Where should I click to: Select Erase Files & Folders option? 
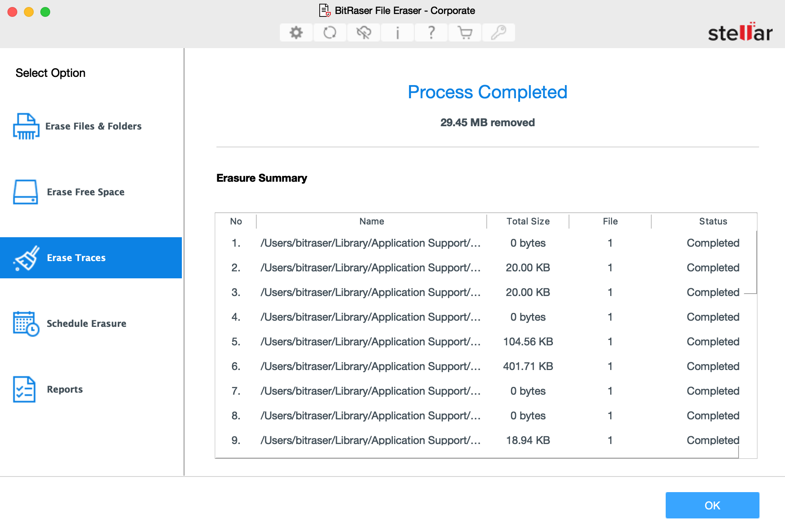91,126
